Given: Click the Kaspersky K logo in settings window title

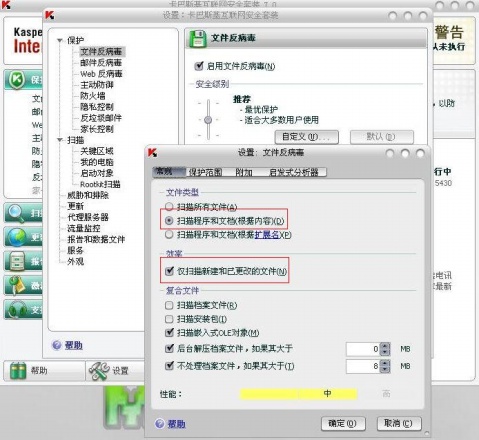Looking at the screenshot, I should [x=50, y=15].
